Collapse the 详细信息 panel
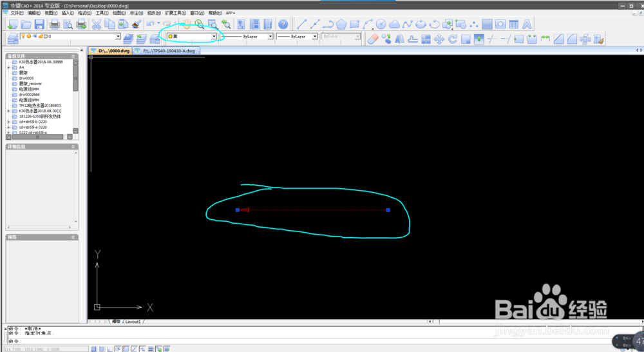The image size is (644, 352). [73, 147]
